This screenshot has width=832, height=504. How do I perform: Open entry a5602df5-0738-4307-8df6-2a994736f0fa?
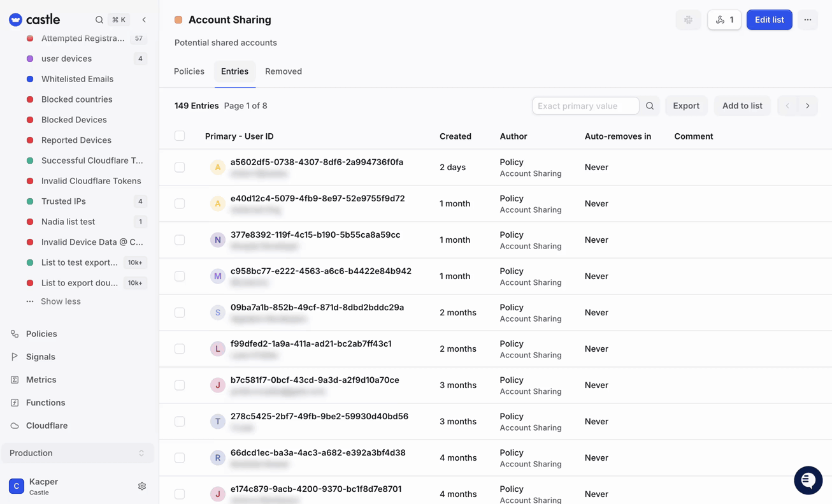pyautogui.click(x=317, y=162)
